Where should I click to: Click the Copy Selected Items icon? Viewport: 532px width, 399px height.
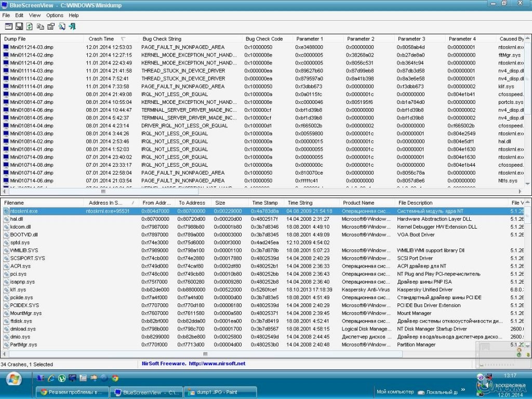click(x=40, y=26)
